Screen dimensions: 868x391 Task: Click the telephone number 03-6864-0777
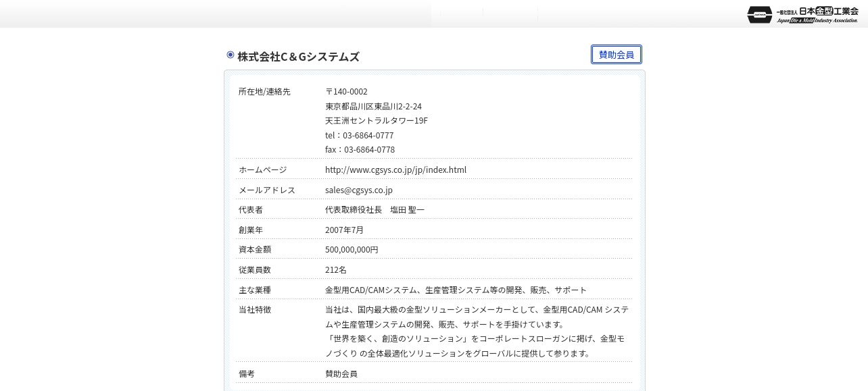point(368,135)
